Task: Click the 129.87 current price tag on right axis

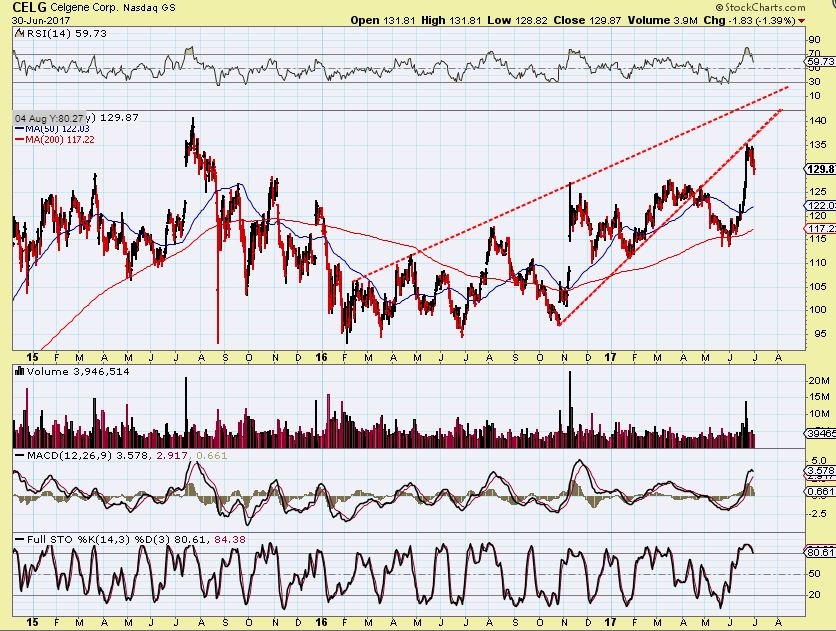Action: click(820, 169)
